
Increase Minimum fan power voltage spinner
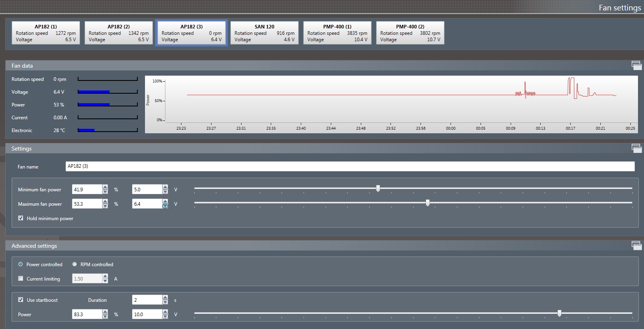coord(165,187)
